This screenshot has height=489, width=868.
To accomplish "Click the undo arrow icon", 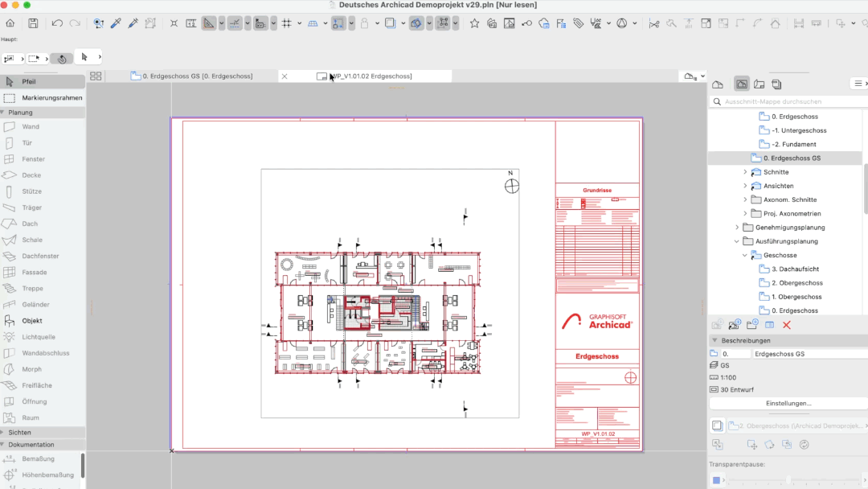I will (x=57, y=23).
